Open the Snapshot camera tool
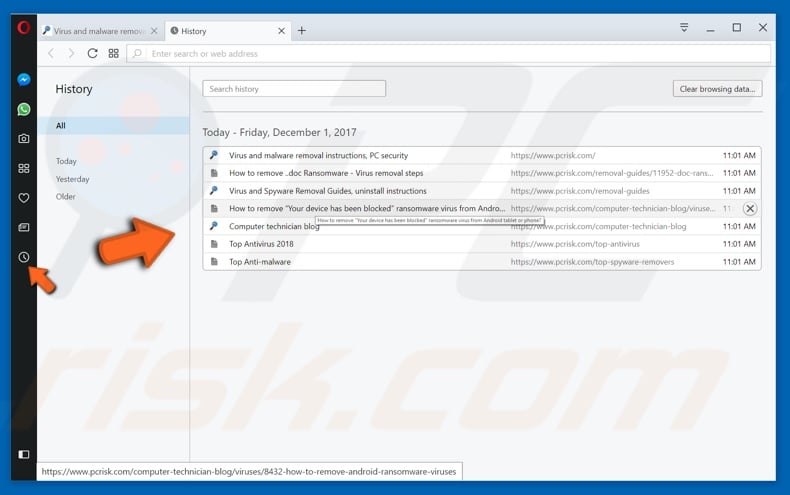 point(24,139)
